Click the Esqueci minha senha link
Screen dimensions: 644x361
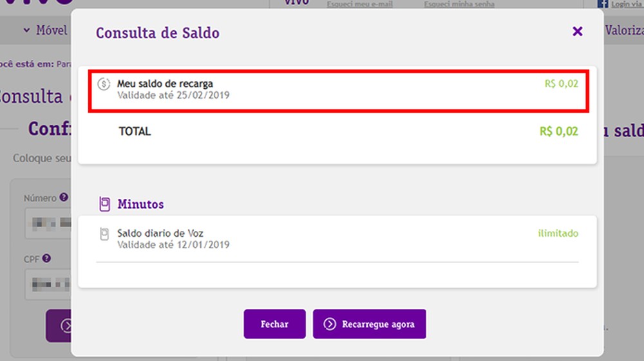(459, 4)
